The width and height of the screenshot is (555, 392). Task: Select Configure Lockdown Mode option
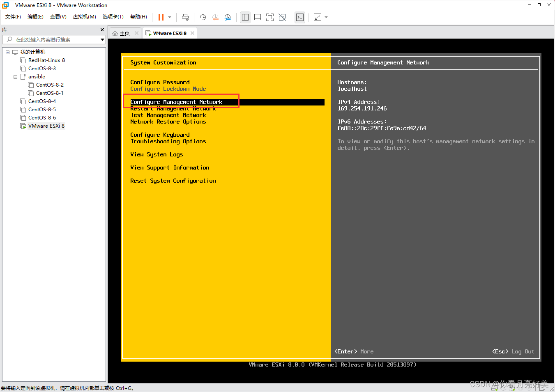point(168,89)
